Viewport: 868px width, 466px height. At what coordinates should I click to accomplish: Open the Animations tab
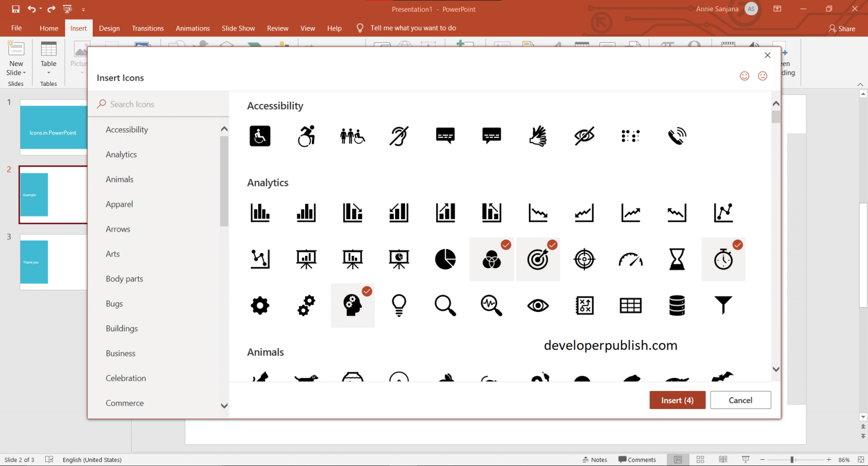[x=193, y=28]
